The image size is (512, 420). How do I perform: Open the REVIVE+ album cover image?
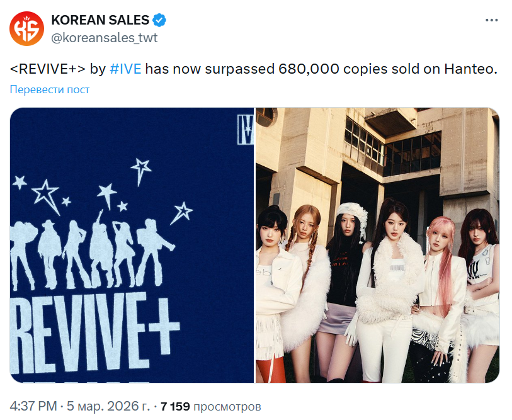pos(132,245)
